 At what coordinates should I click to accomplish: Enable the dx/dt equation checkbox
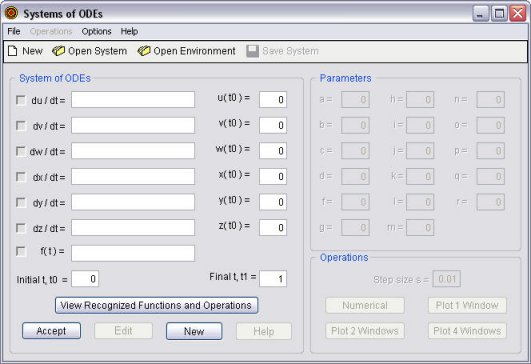coord(21,177)
